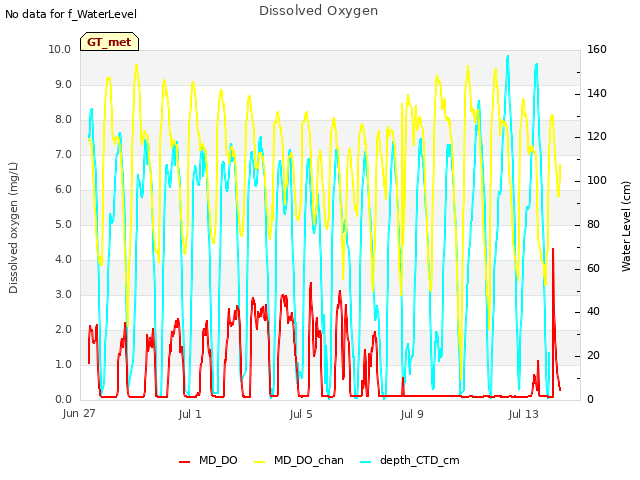Click the depth_CTD_cm legend entry

point(410,460)
